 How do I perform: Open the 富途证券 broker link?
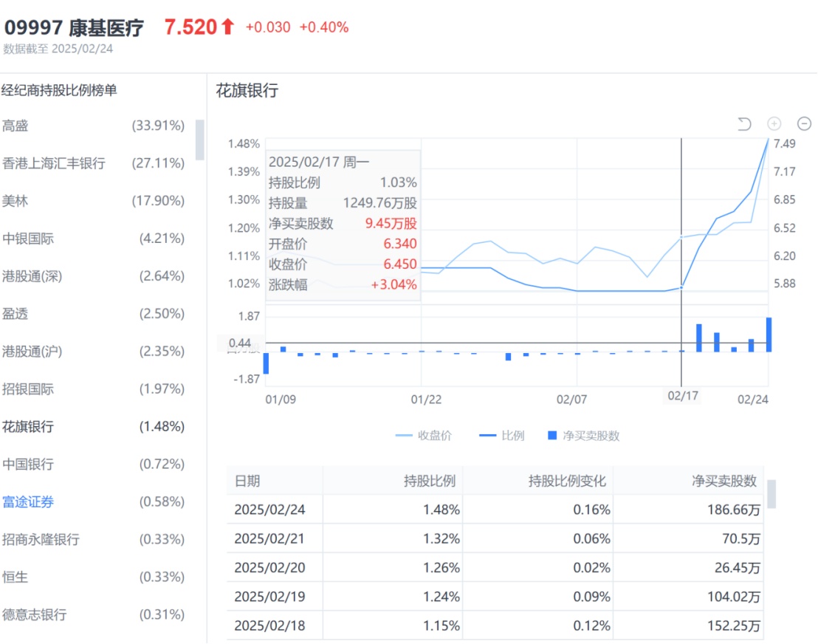tap(28, 502)
